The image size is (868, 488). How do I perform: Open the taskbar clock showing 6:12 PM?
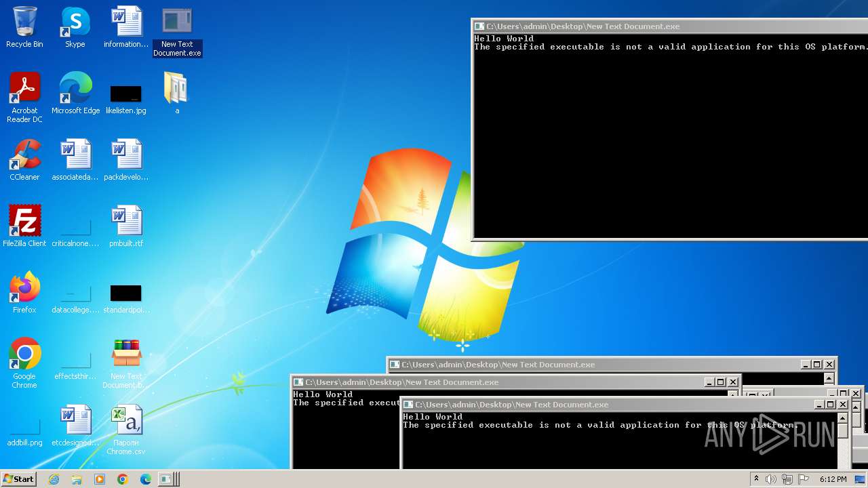[x=833, y=479]
